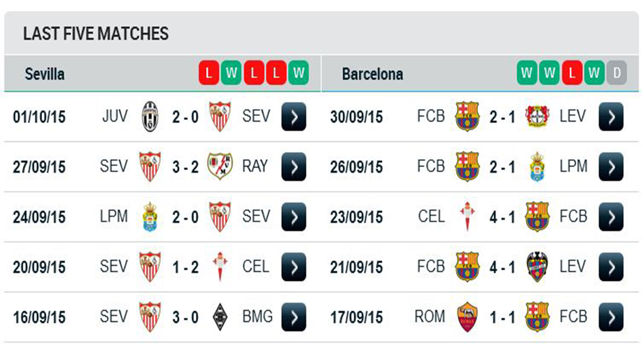
Task: Click the 3 - 0 score against BMG
Action: click(x=185, y=317)
